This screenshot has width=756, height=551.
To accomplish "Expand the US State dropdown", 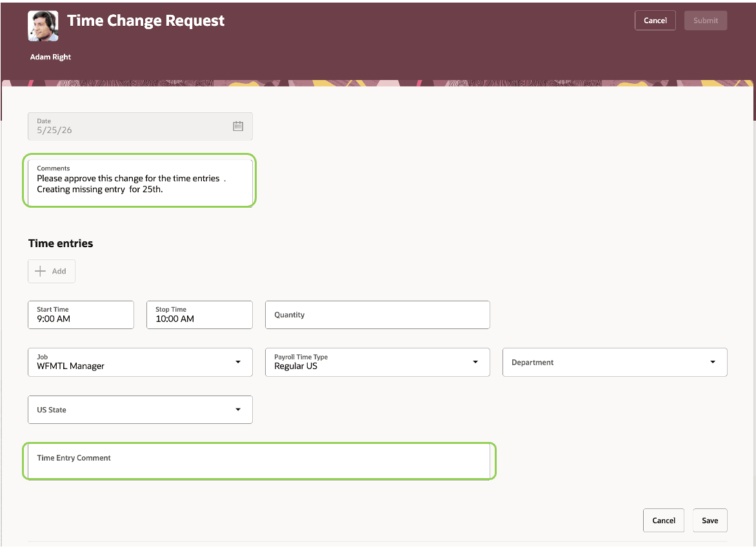I will pos(140,410).
